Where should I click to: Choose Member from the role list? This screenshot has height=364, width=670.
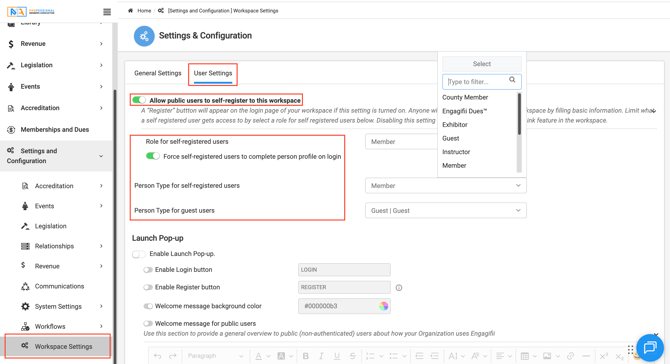pos(454,166)
